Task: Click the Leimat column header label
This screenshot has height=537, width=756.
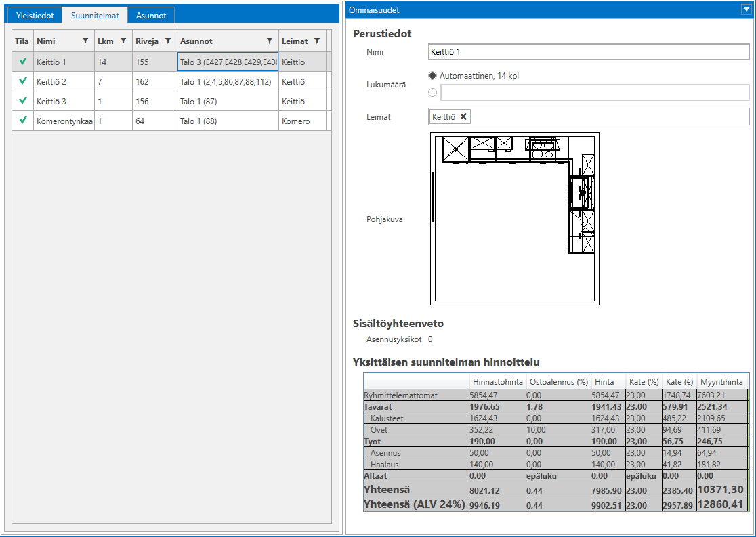Action: point(295,41)
